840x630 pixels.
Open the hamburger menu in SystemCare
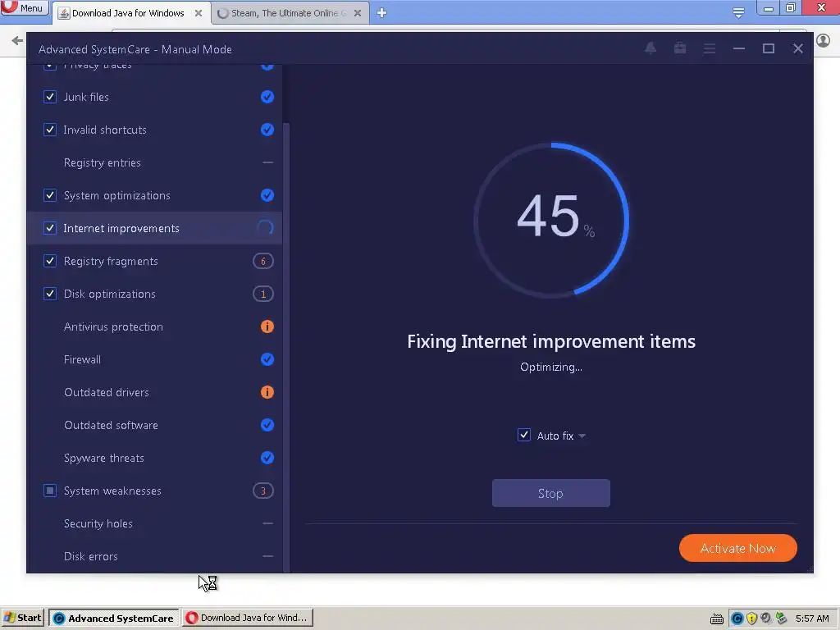click(710, 48)
